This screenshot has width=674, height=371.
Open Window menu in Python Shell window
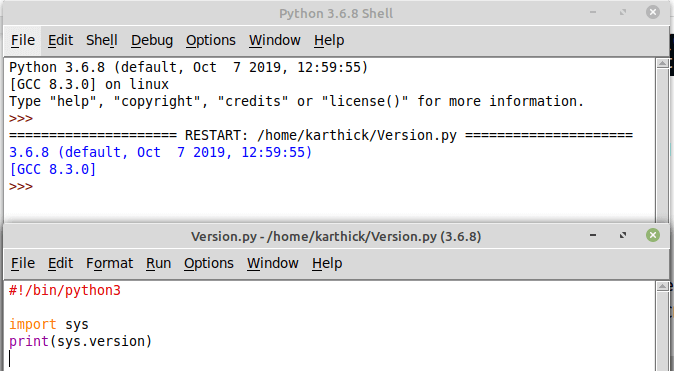[x=275, y=40]
